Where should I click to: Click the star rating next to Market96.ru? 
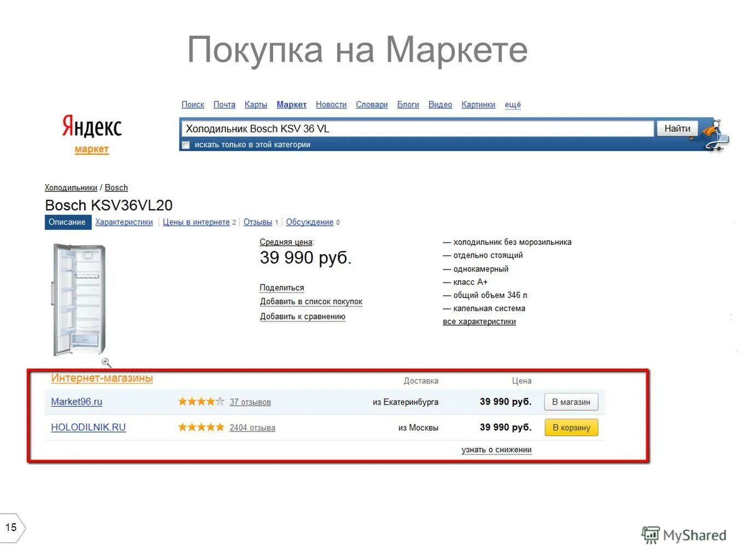pos(200,401)
